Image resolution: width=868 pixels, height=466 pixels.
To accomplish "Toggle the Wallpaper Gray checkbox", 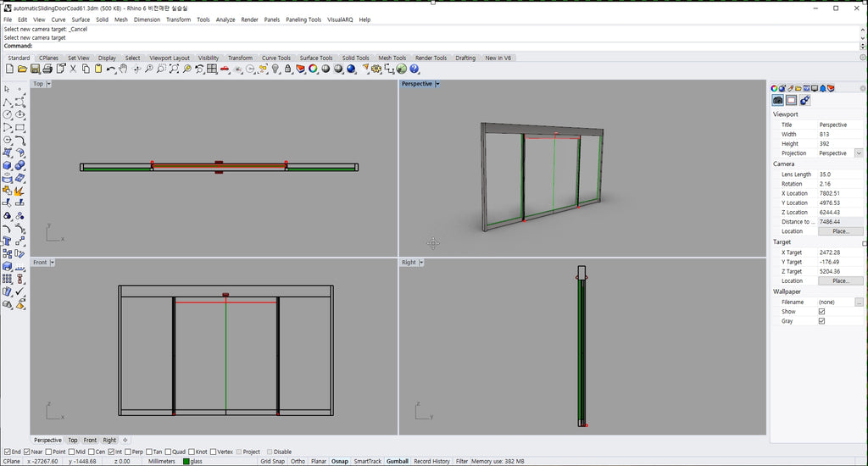I will tap(821, 321).
